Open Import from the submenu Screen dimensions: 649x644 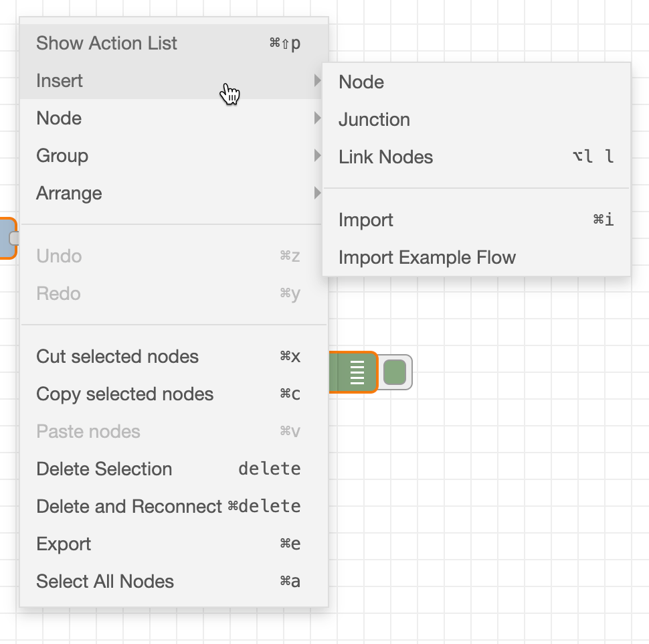pyautogui.click(x=476, y=220)
